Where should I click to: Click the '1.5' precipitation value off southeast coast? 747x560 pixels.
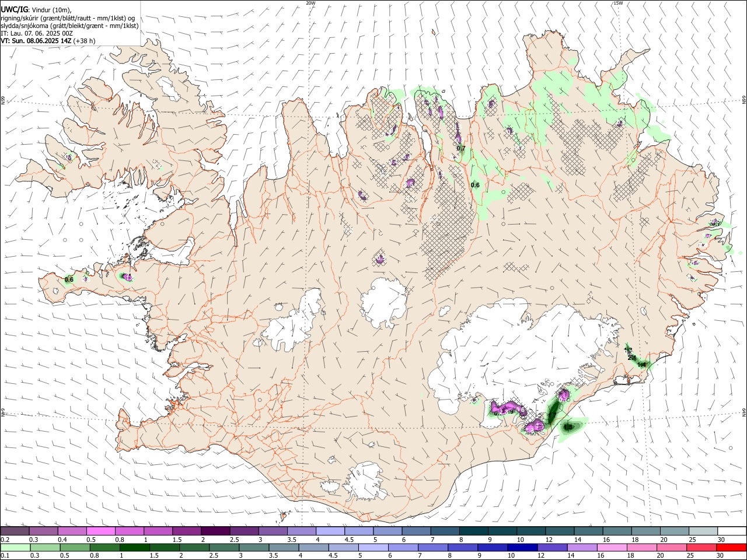click(x=568, y=428)
